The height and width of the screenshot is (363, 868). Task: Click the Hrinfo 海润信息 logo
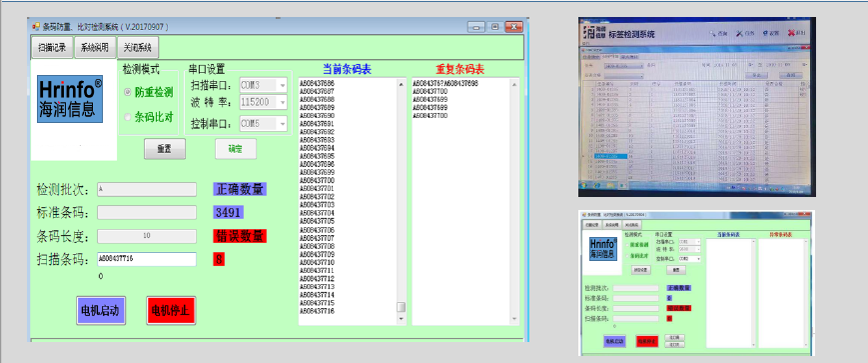pyautogui.click(x=70, y=99)
